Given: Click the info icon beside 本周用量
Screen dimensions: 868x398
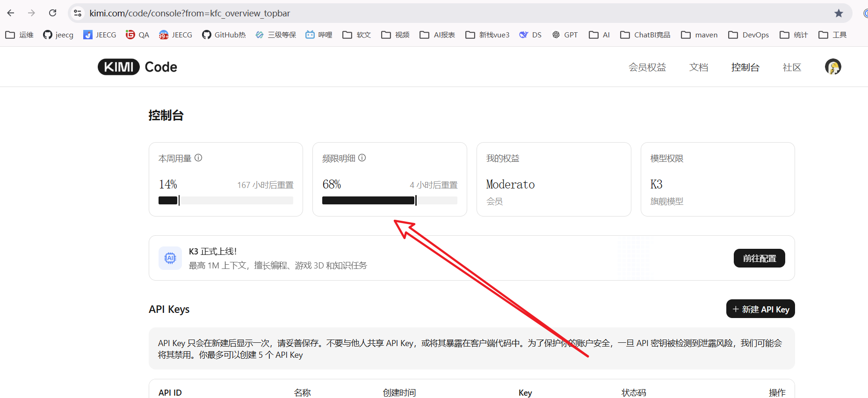Looking at the screenshot, I should coord(198,158).
